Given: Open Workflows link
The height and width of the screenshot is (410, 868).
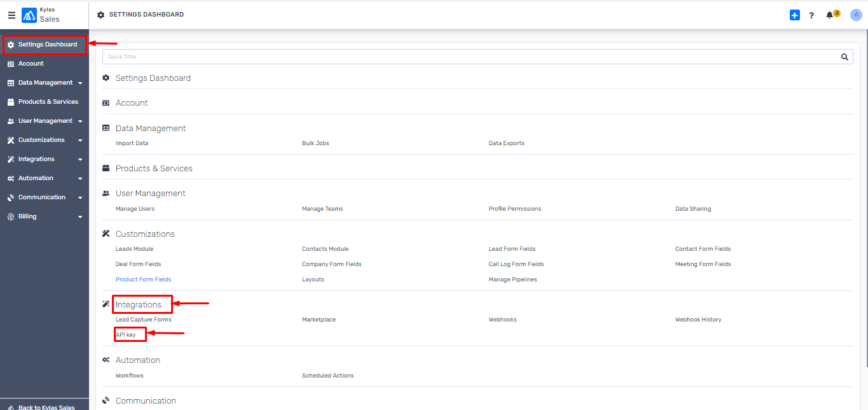Looking at the screenshot, I should point(130,376).
